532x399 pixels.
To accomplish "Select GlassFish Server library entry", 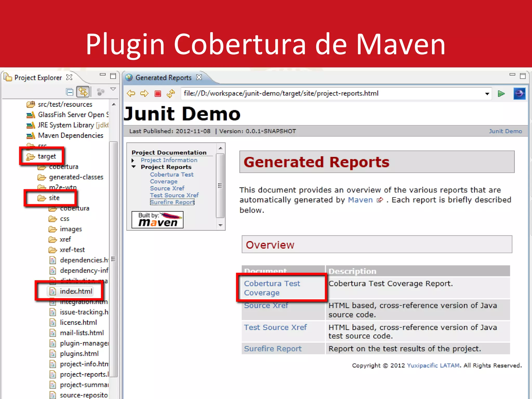I will click(x=67, y=115).
